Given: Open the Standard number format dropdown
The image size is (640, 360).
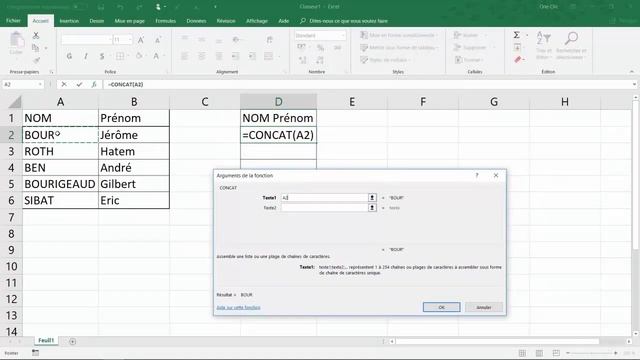Looking at the screenshot, I should point(342,36).
